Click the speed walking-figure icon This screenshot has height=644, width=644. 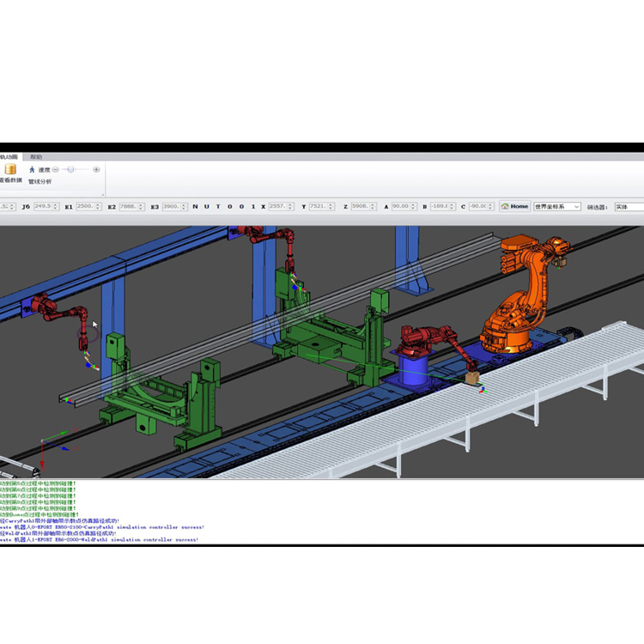click(32, 170)
